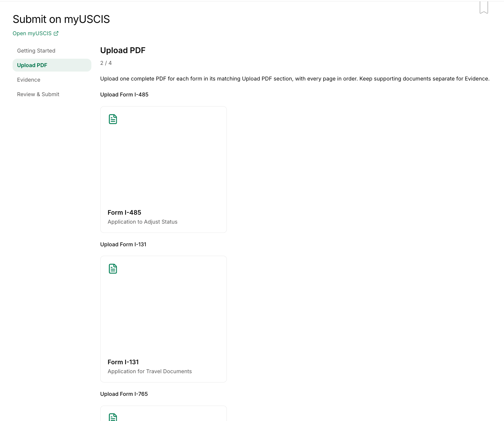Click 'Application for Travel Documents' text
504x421 pixels.
point(150,371)
